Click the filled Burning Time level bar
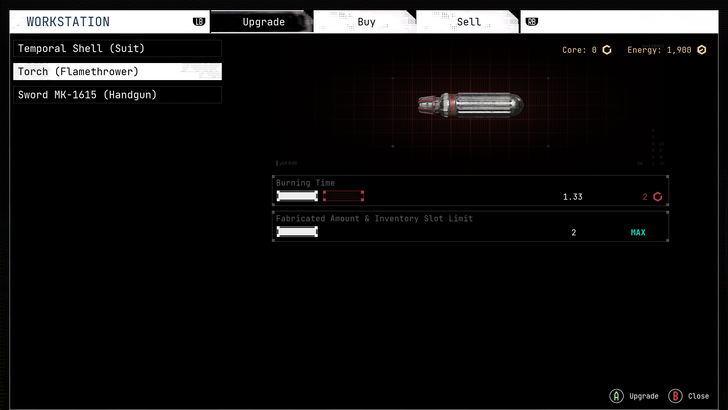The height and width of the screenshot is (410, 728). pyautogui.click(x=297, y=196)
